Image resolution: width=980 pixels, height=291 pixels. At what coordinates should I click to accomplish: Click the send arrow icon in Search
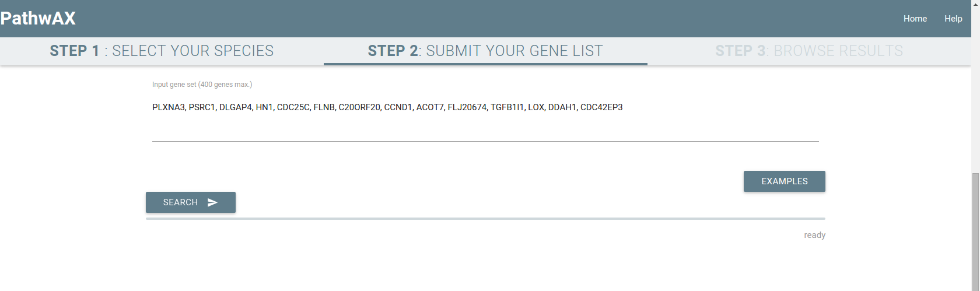coord(213,202)
